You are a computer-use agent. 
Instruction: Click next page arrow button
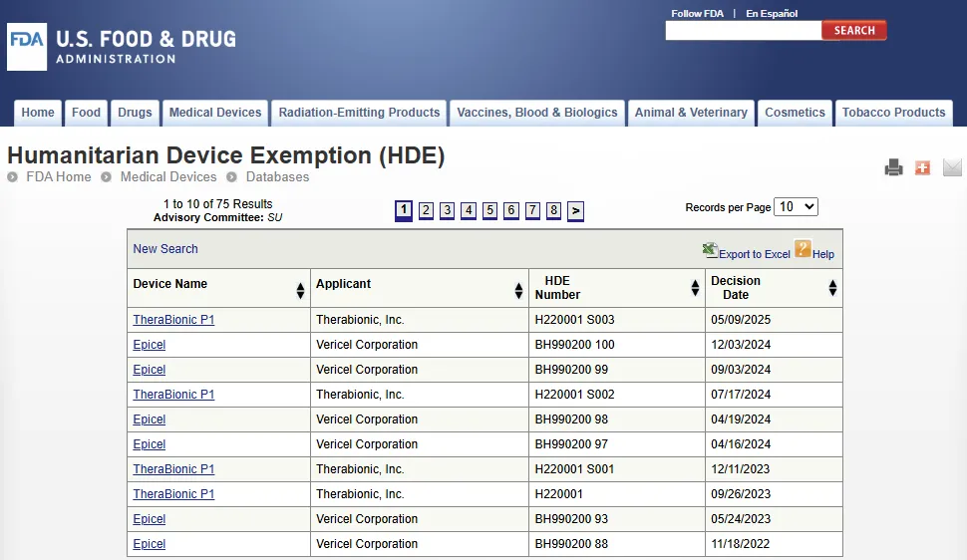tap(575, 211)
